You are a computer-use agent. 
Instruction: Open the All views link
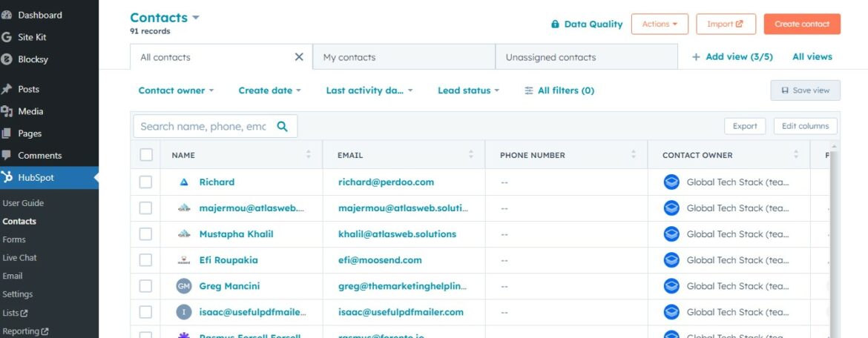click(812, 57)
